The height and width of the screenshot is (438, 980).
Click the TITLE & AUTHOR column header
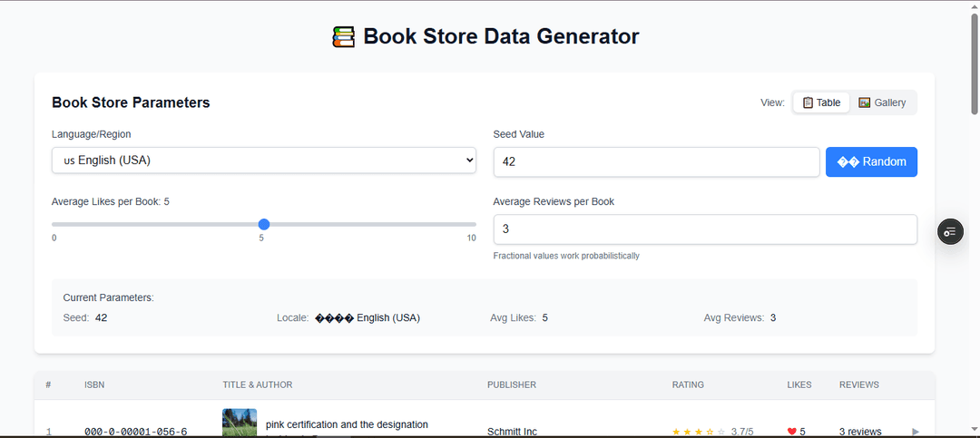pyautogui.click(x=258, y=384)
